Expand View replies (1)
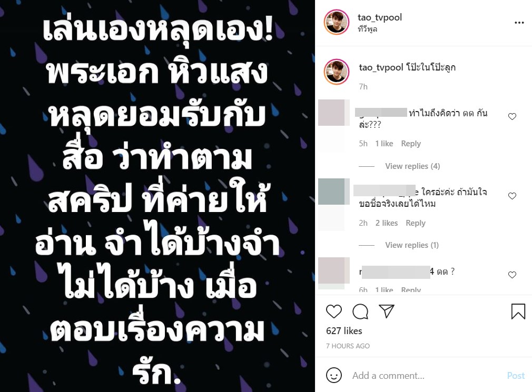This screenshot has width=532, height=392. click(411, 245)
